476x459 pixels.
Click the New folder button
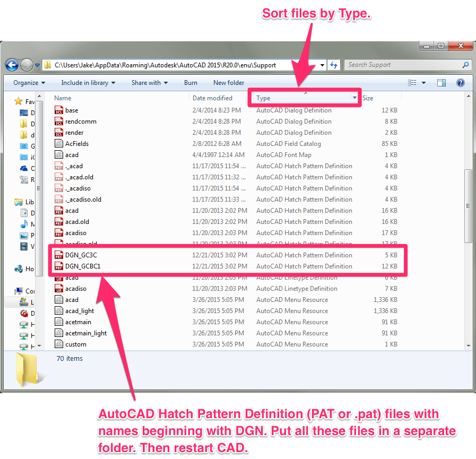click(229, 83)
